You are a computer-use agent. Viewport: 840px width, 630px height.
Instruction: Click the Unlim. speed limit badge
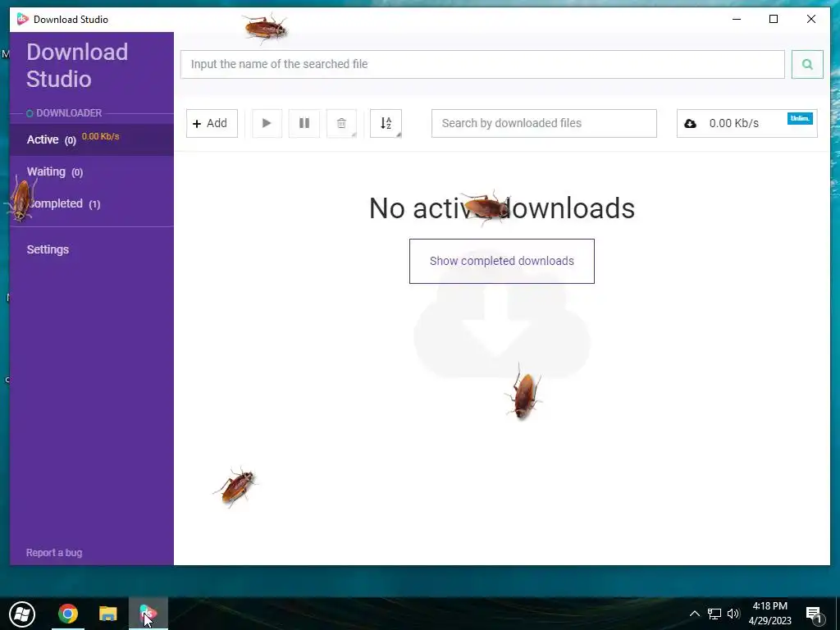[800, 118]
